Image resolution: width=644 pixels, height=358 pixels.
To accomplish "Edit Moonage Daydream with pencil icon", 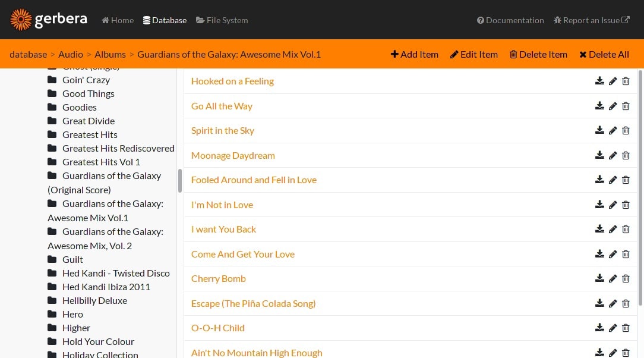I will [613, 155].
